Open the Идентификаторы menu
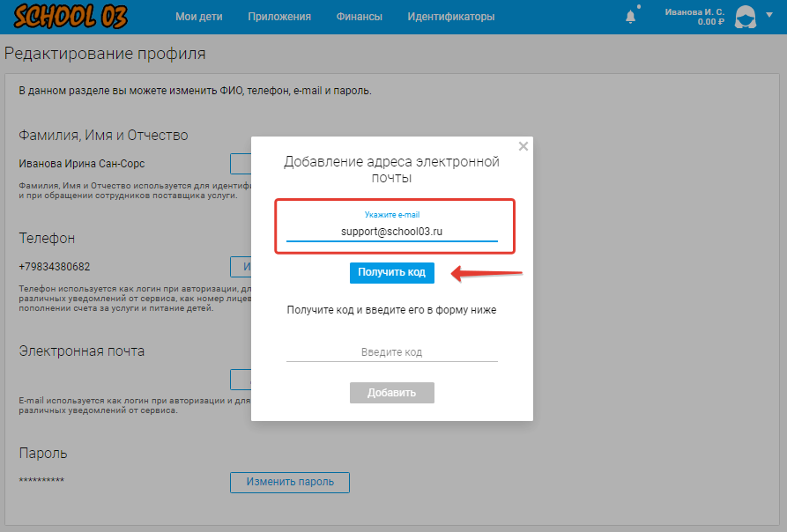Viewport: 787px width, 532px height. (x=450, y=17)
